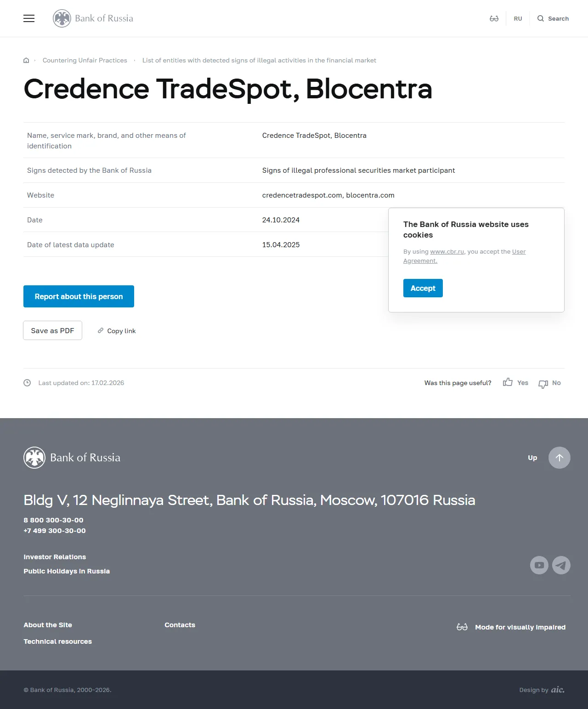The height and width of the screenshot is (709, 588).
Task: Open Countering Unfair Practices breadcrumb
Action: pos(85,60)
